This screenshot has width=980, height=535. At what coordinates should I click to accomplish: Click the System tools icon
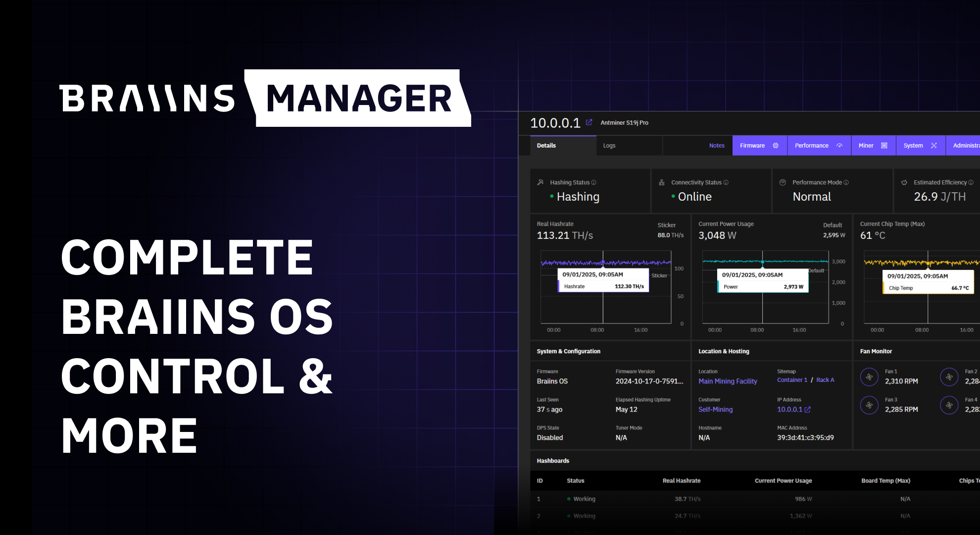click(934, 146)
